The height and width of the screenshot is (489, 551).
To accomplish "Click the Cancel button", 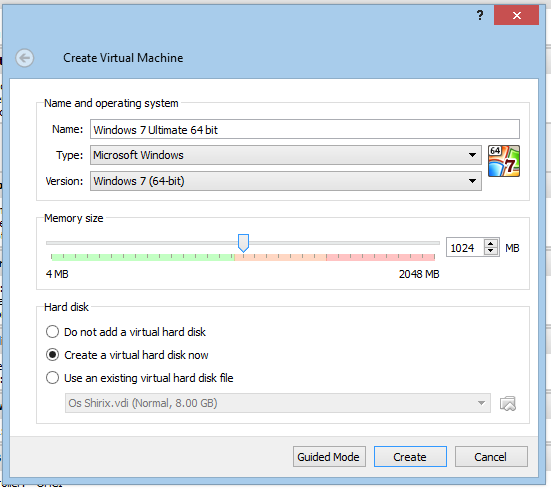I will 491,457.
